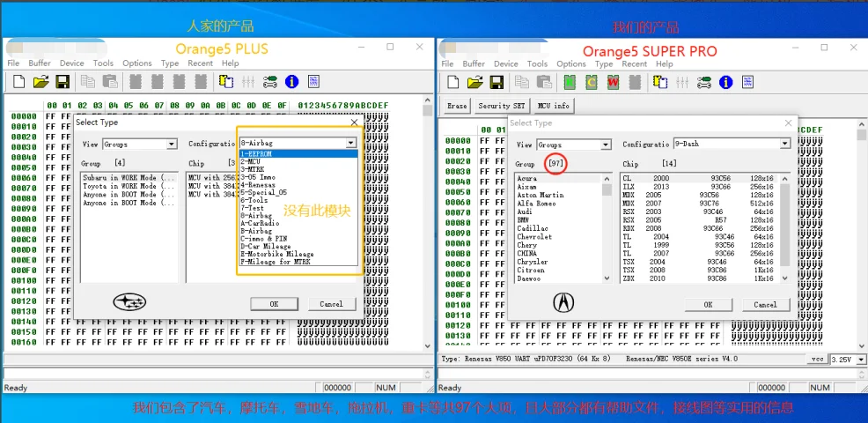The width and height of the screenshot is (868, 423).
Task: Open Help menu in SUPER PRO window
Action: [665, 63]
